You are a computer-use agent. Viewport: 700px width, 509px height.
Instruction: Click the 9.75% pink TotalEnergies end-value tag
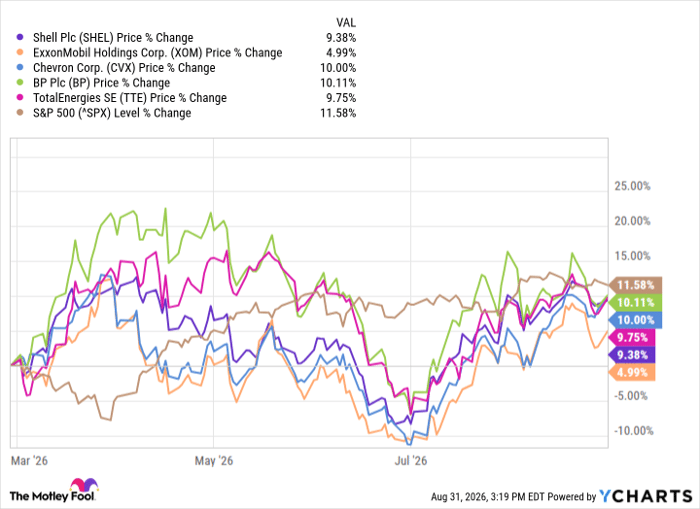632,338
